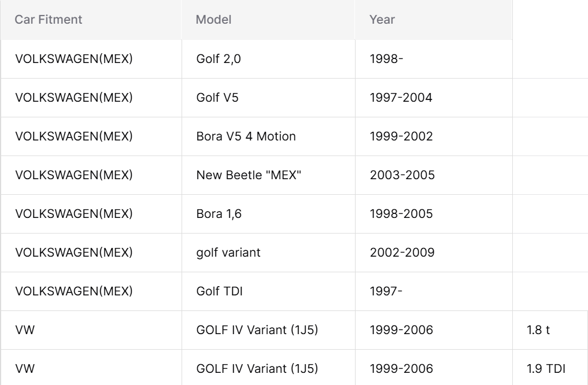This screenshot has width=588, height=385.
Task: Select the 1998- year cell
Action: coord(434,59)
